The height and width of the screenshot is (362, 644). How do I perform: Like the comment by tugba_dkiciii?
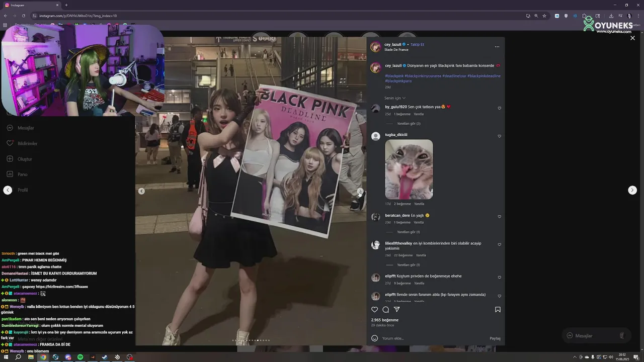tap(499, 136)
